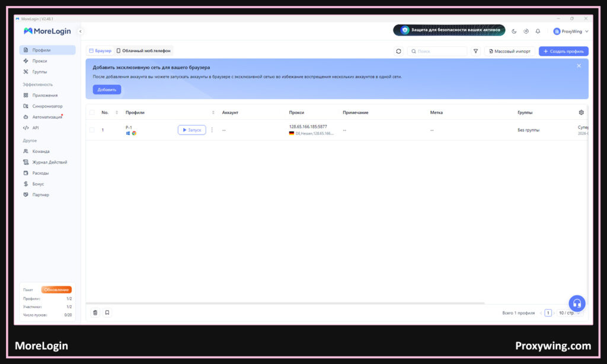Expand the ProxyWing account dropdown
Viewport: 607px width, 364px height.
click(x=571, y=31)
